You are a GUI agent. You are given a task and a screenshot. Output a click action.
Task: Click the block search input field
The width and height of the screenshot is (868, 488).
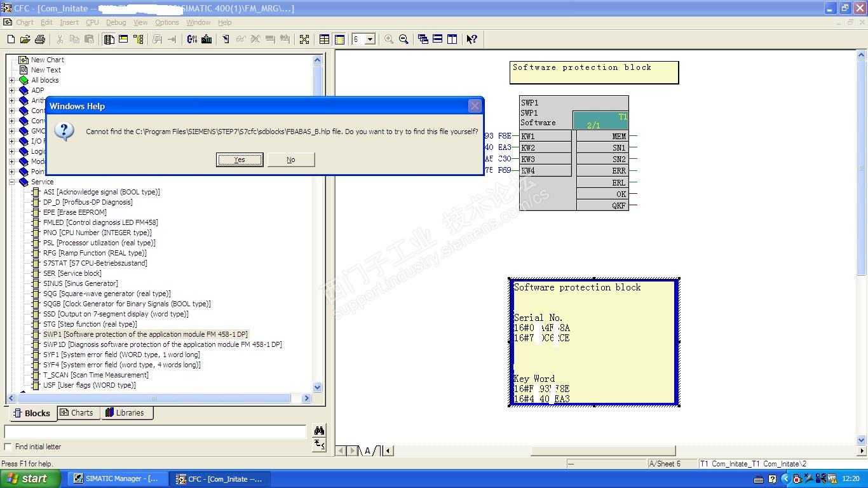click(156, 431)
